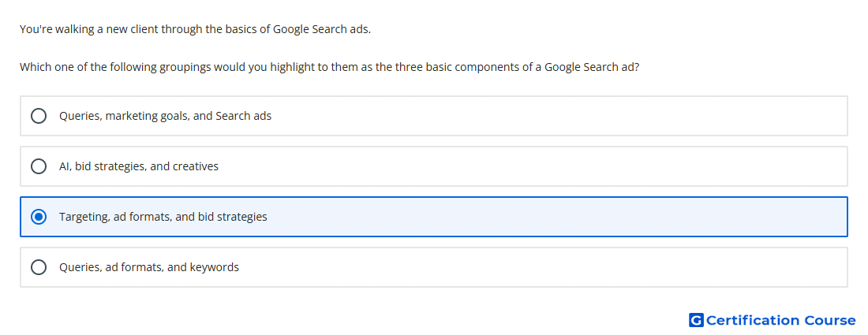Select radio for Queries, marketing goals, Search ads
The height and width of the screenshot is (335, 868).
[39, 116]
